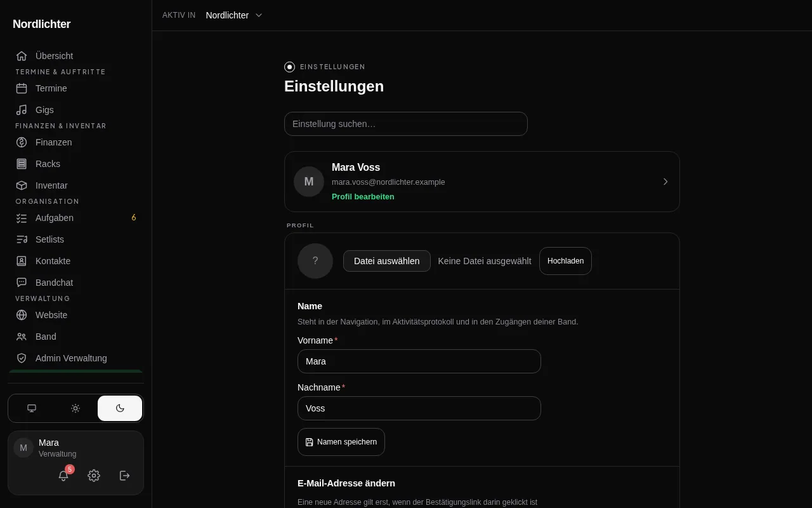Click the profile picture placeholder with question mark

click(315, 261)
